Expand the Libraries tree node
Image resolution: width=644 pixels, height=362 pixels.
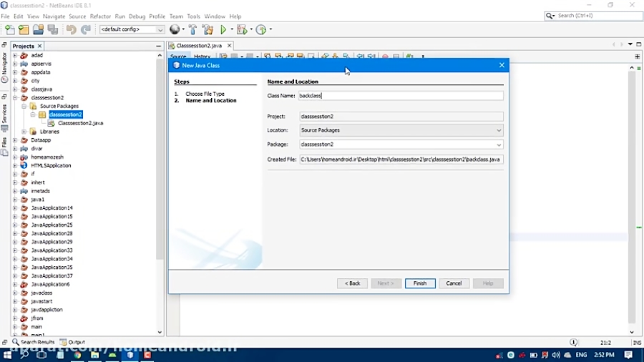(24, 132)
